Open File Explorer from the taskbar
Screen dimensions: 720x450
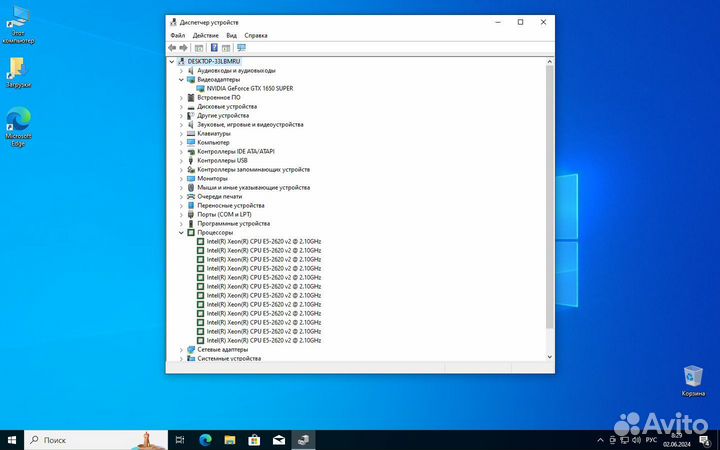pyautogui.click(x=230, y=440)
